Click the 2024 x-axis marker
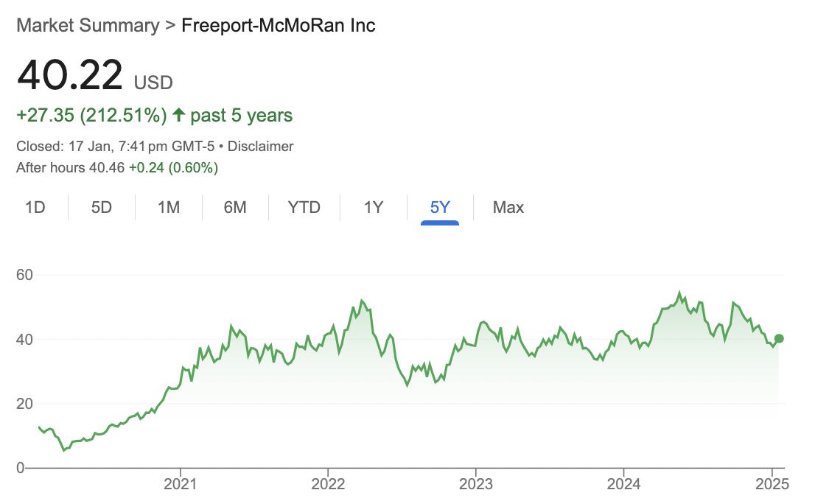815x504 pixels. [x=623, y=484]
